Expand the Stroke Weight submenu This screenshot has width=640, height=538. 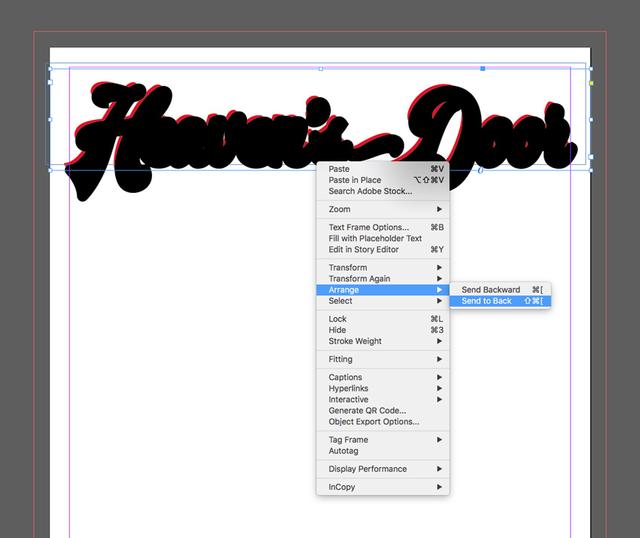pos(383,341)
